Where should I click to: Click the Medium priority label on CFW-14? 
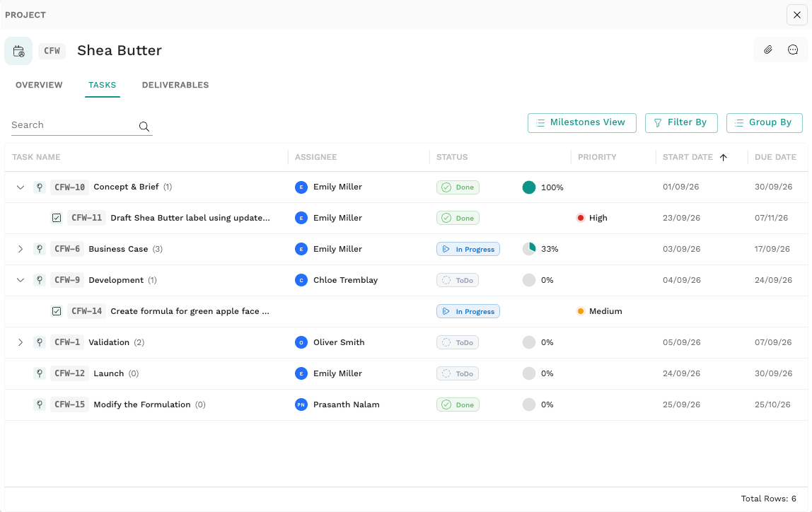click(x=605, y=311)
